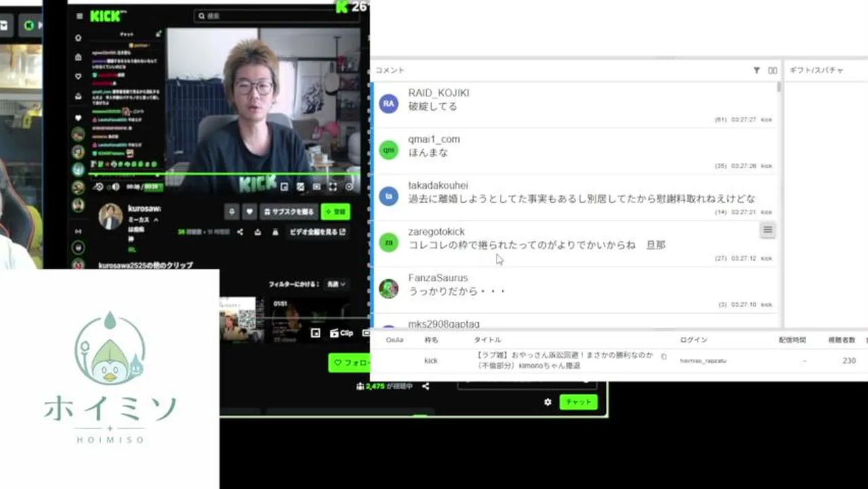868x489 pixels.
Task: Open the kurosawa channel avatar
Action: (x=110, y=217)
